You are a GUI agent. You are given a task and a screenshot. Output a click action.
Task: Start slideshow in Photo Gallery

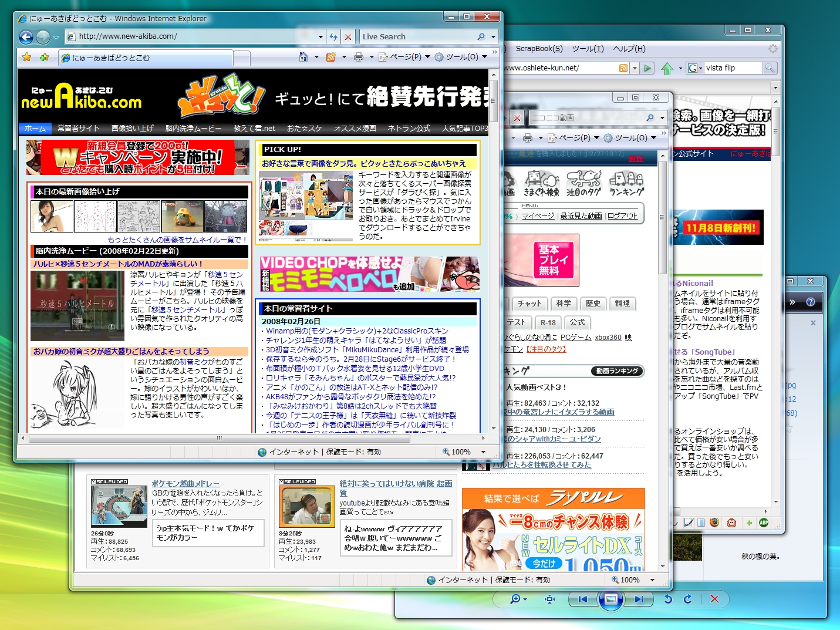pyautogui.click(x=610, y=599)
